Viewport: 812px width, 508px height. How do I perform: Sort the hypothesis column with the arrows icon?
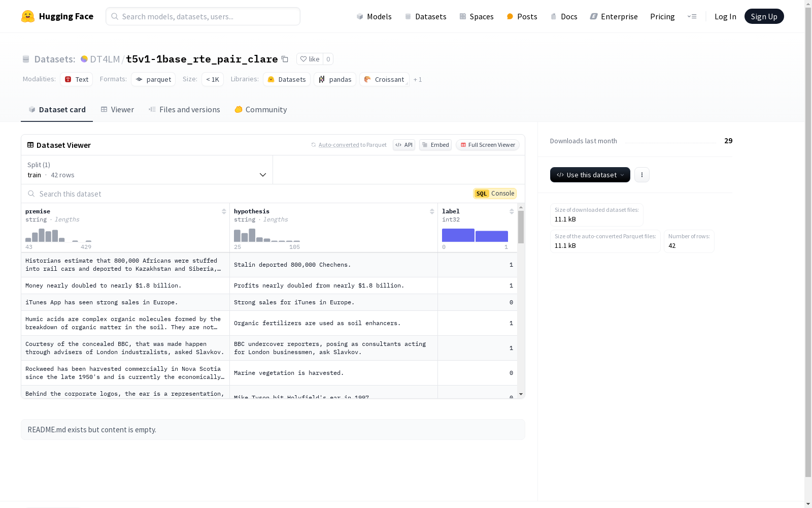(x=432, y=211)
